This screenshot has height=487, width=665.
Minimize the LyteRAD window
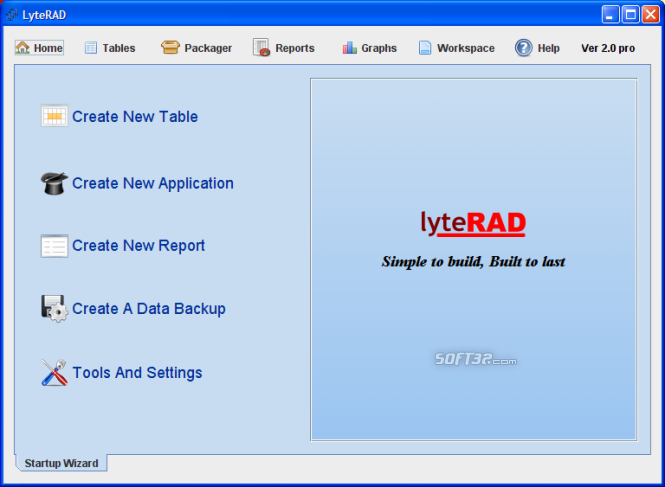pyautogui.click(x=610, y=15)
